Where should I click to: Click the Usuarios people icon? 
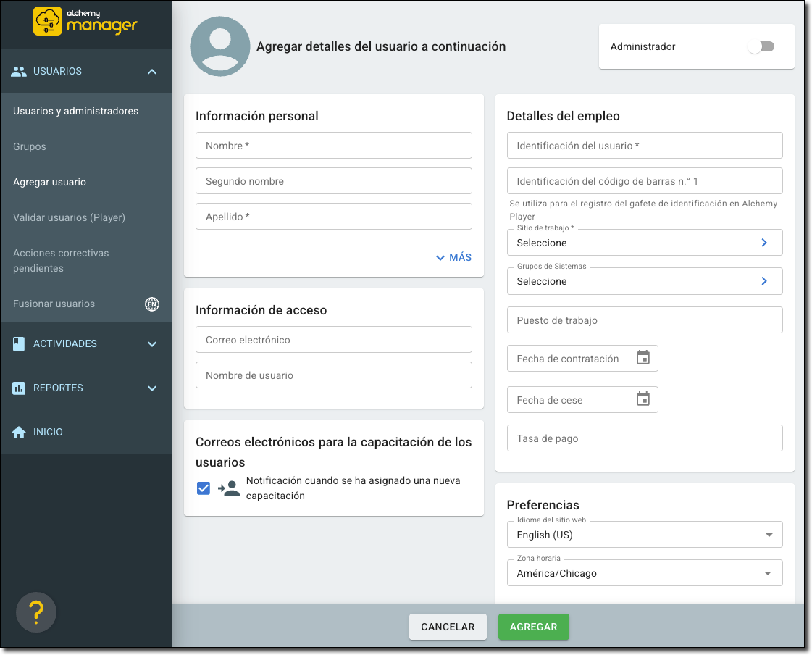click(x=19, y=72)
